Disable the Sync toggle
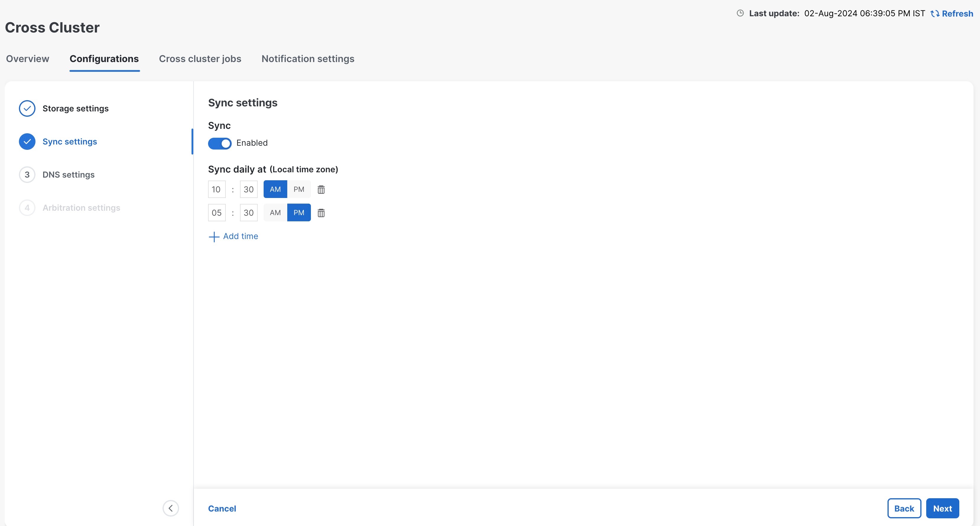This screenshot has width=980, height=526. [220, 143]
